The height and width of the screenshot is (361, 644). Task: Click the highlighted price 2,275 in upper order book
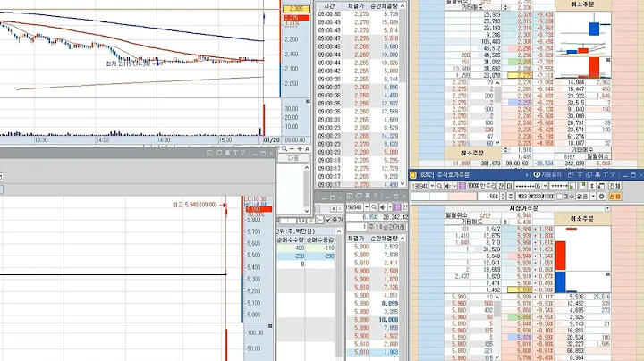click(521, 75)
